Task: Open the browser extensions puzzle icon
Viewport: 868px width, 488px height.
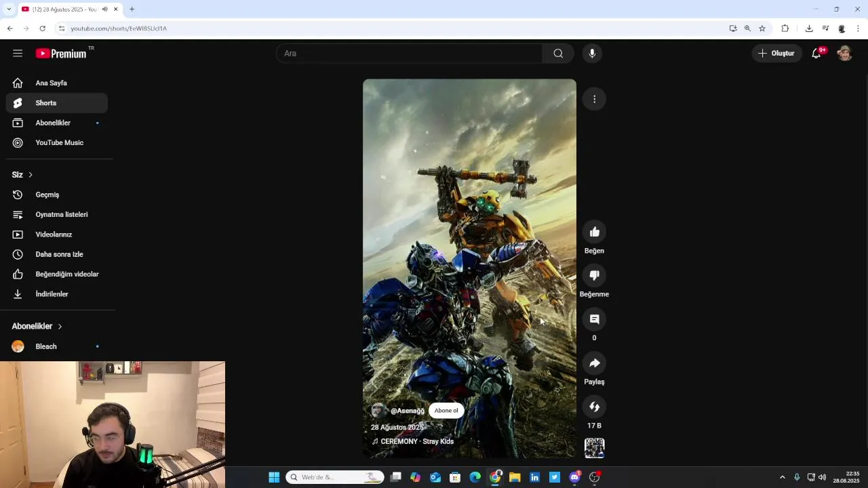Action: [785, 28]
